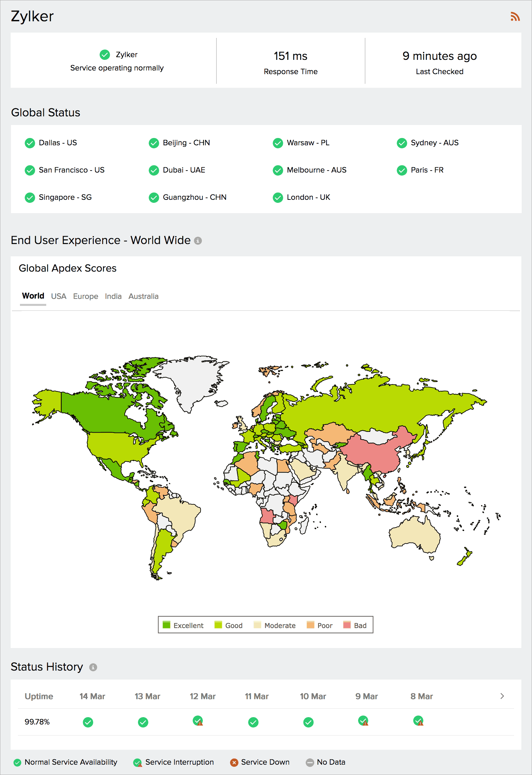Click the Service operating normally text
Viewport: 532px width, 775px height.
(117, 68)
